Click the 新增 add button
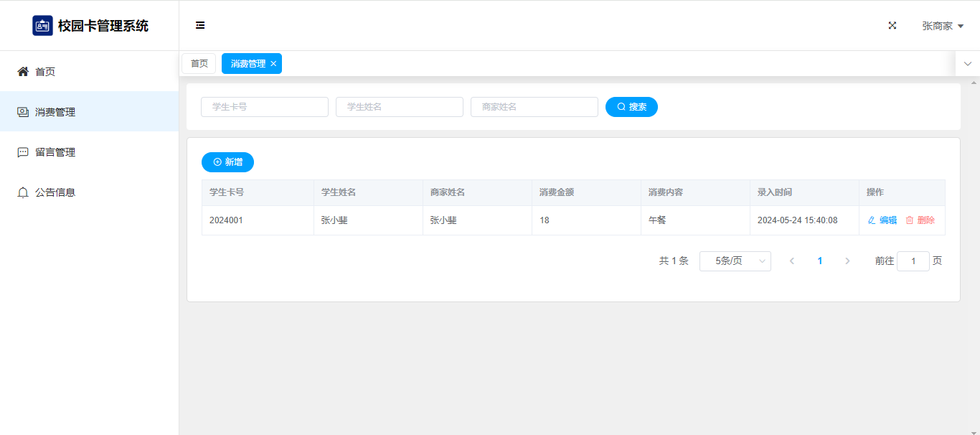980x435 pixels. (227, 162)
